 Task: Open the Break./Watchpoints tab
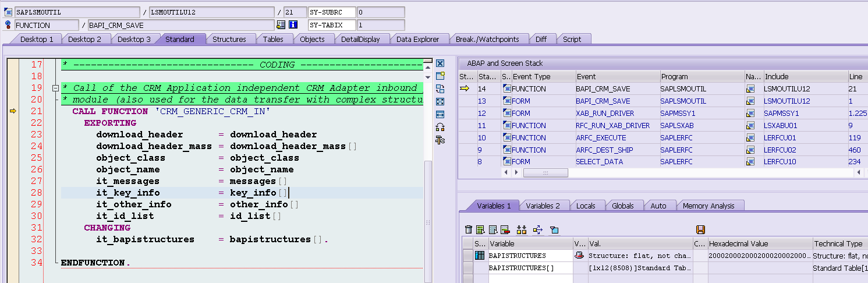pyautogui.click(x=487, y=39)
